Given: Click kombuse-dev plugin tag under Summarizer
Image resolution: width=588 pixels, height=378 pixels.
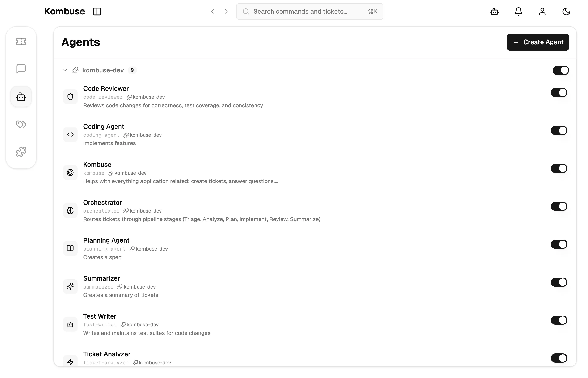Looking at the screenshot, I should [x=136, y=287].
